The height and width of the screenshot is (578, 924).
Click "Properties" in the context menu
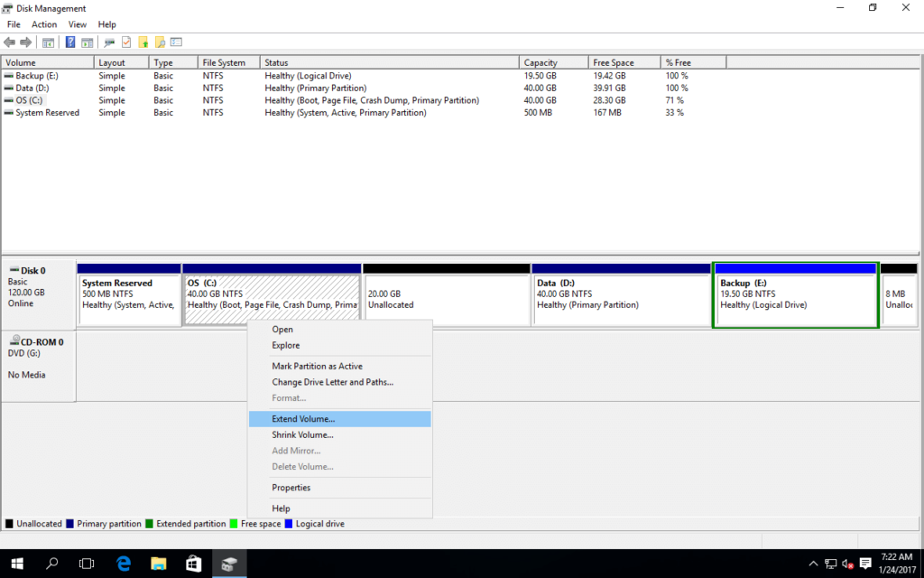(x=291, y=487)
